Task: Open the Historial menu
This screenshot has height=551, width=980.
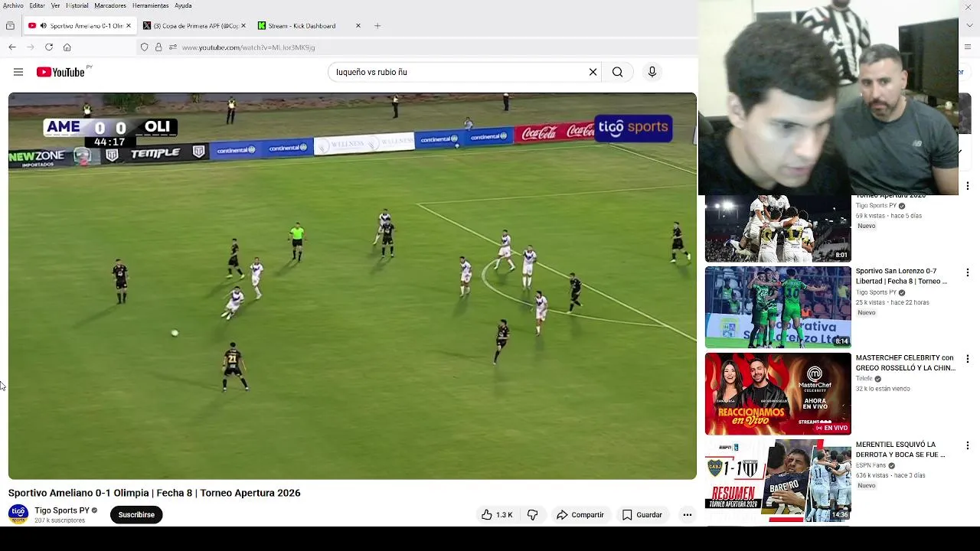Action: [77, 5]
